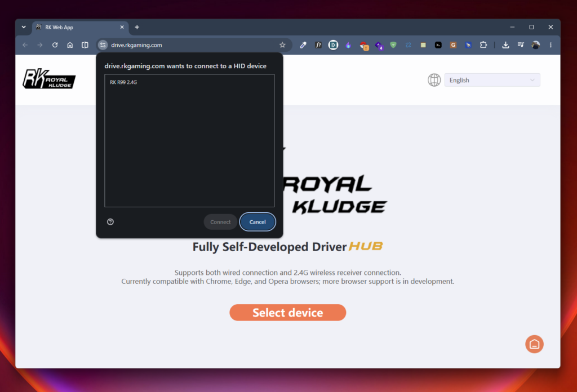Screen dimensions: 577x392
Task: Click the green shield adblock extension icon
Action: 393,45
